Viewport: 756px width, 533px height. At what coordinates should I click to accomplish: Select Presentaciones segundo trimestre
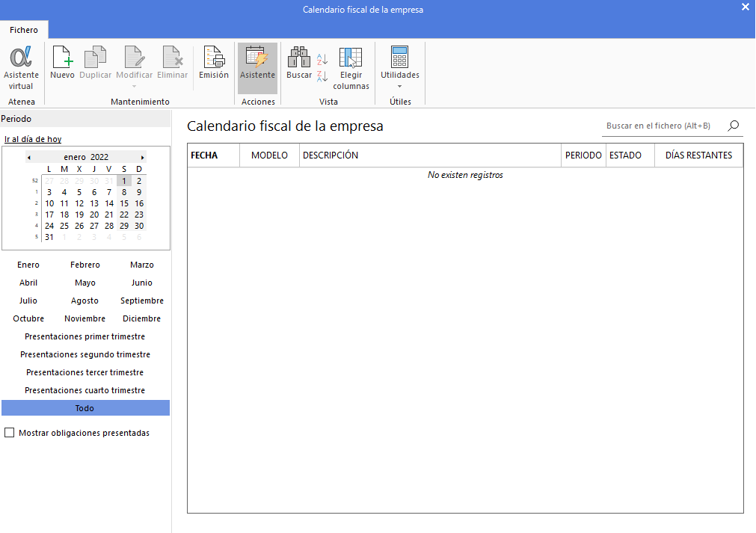[x=84, y=354]
